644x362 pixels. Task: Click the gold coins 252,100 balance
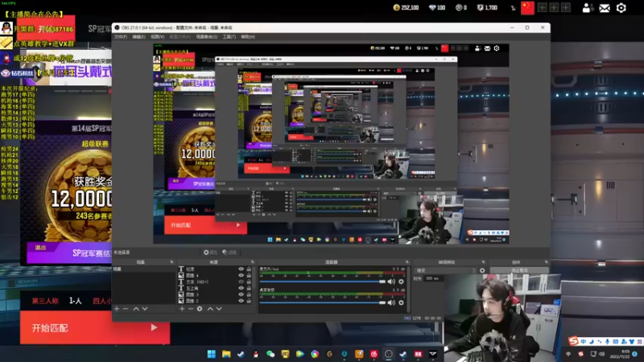coord(406,7)
